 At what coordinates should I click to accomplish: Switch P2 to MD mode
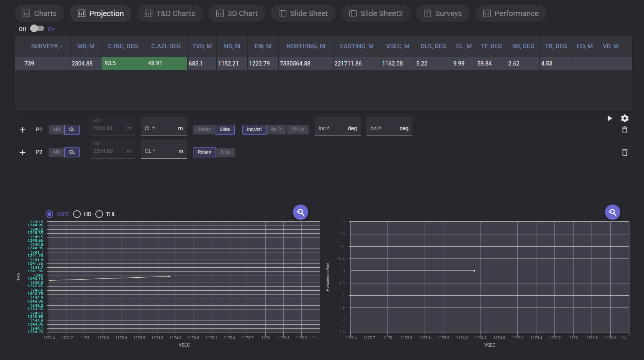57,152
